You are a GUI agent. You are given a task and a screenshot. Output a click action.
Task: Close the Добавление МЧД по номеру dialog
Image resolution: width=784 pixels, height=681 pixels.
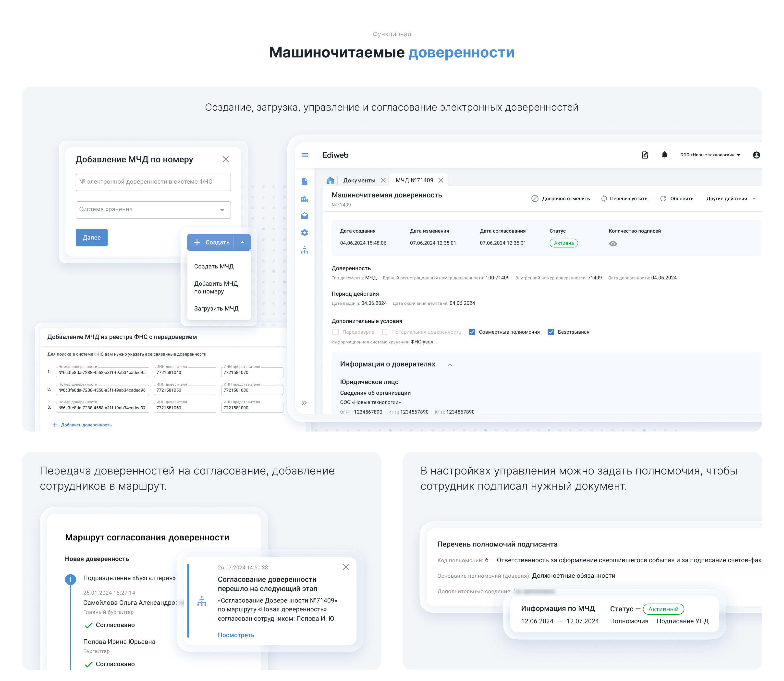(x=226, y=159)
